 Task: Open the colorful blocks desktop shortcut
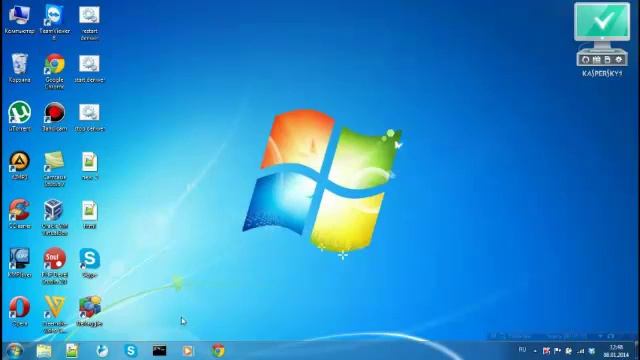coord(89,311)
